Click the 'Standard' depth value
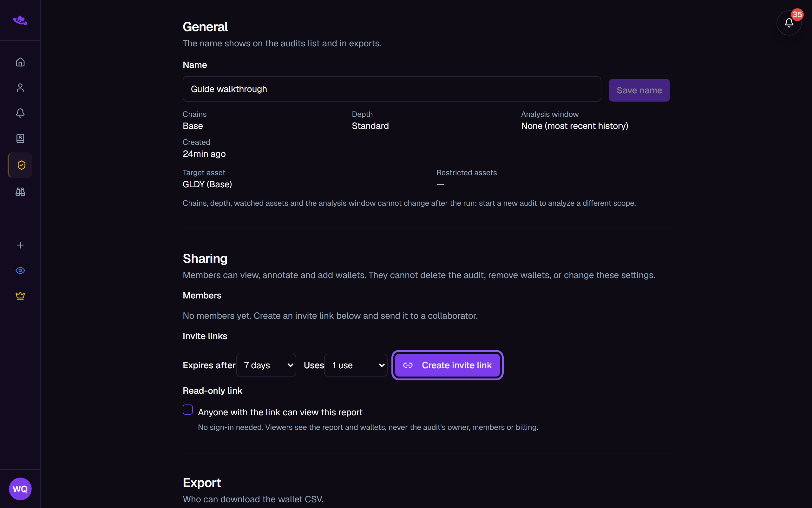812x508 pixels. [x=370, y=126]
